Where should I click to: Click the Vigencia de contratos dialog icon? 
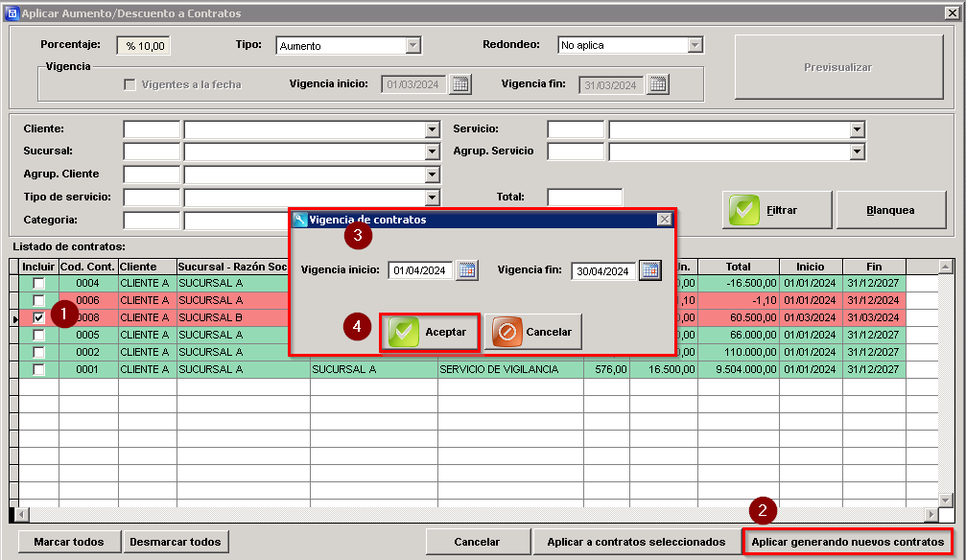click(300, 220)
